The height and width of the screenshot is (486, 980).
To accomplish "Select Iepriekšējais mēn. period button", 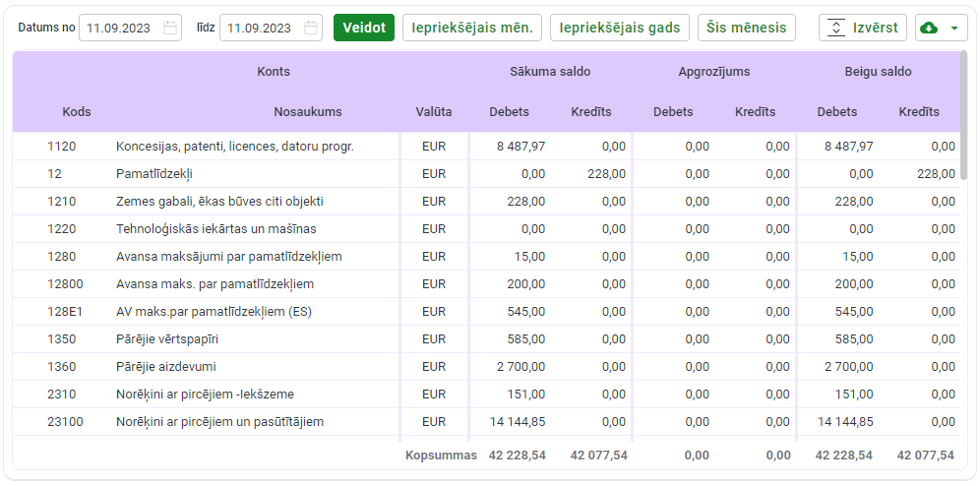I will (471, 28).
